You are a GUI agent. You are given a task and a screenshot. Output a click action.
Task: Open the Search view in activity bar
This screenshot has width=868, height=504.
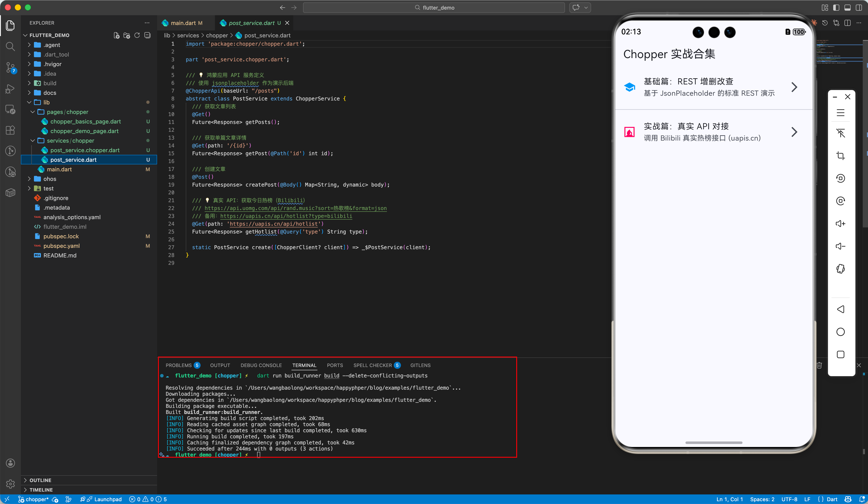pos(10,47)
